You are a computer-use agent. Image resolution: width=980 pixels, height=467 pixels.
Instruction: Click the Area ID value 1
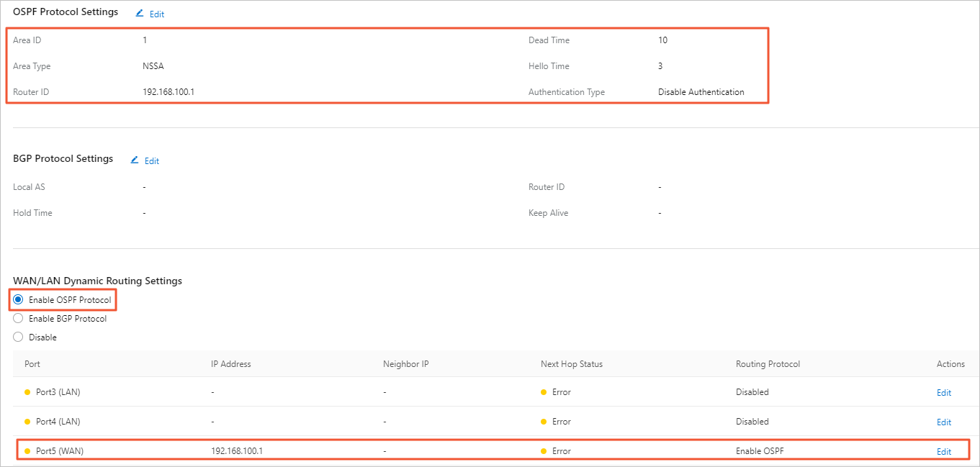[x=145, y=40]
